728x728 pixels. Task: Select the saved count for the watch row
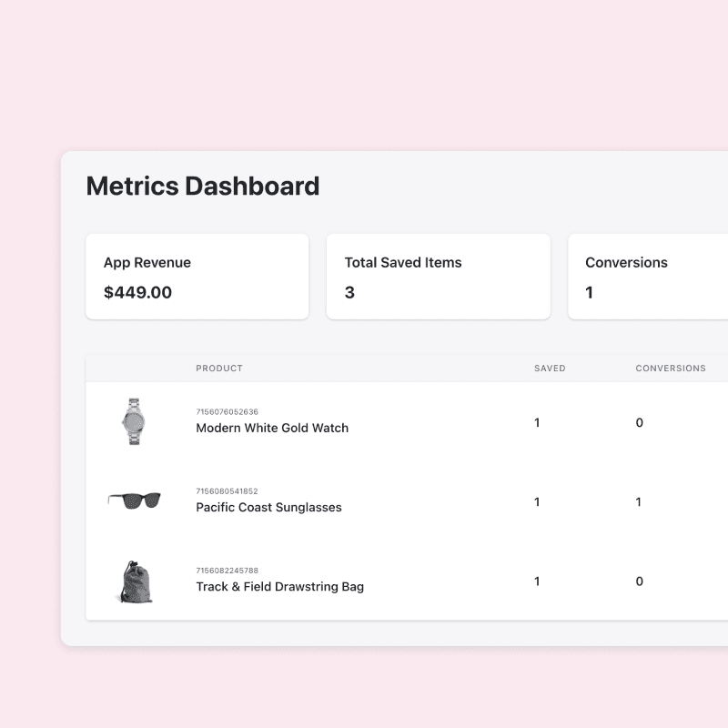(537, 422)
